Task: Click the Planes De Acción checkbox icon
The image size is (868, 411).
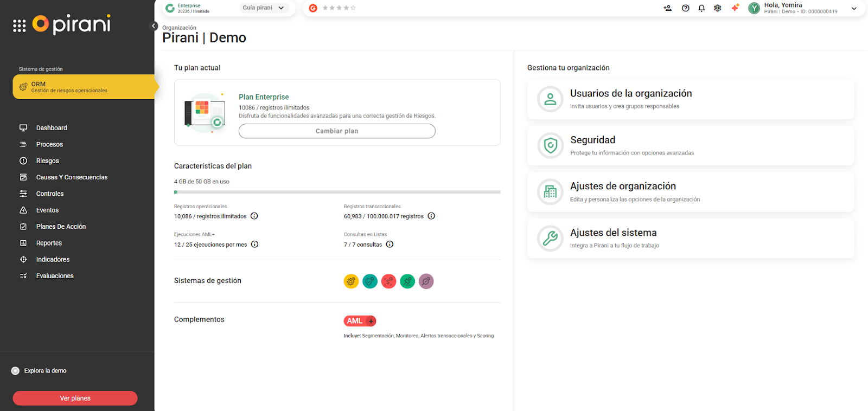Action: tap(23, 227)
